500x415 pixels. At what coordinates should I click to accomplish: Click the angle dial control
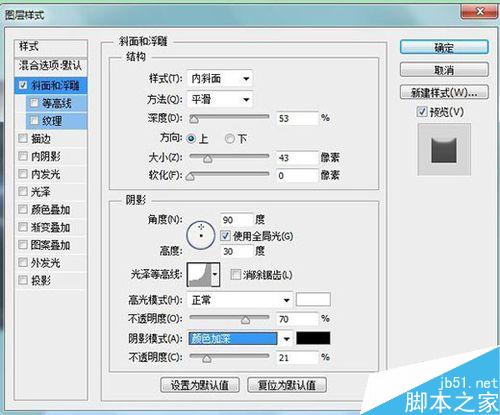click(201, 235)
